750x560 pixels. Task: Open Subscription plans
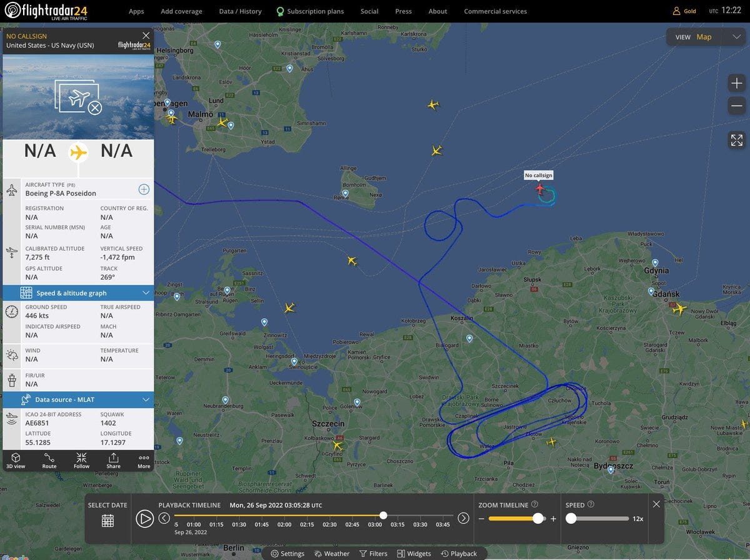click(x=310, y=11)
